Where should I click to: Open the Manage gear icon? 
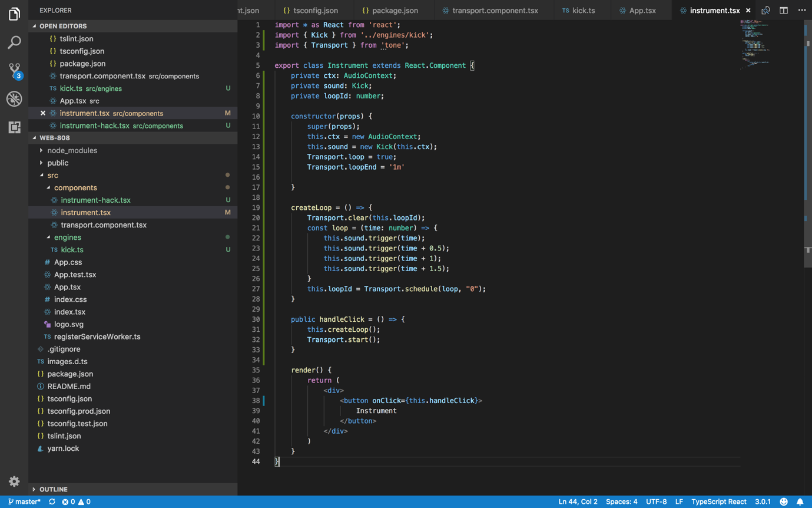(x=14, y=481)
